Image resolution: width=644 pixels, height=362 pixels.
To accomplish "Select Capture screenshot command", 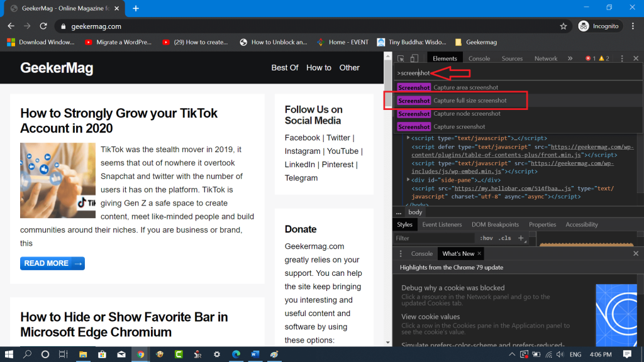I will pos(518,127).
